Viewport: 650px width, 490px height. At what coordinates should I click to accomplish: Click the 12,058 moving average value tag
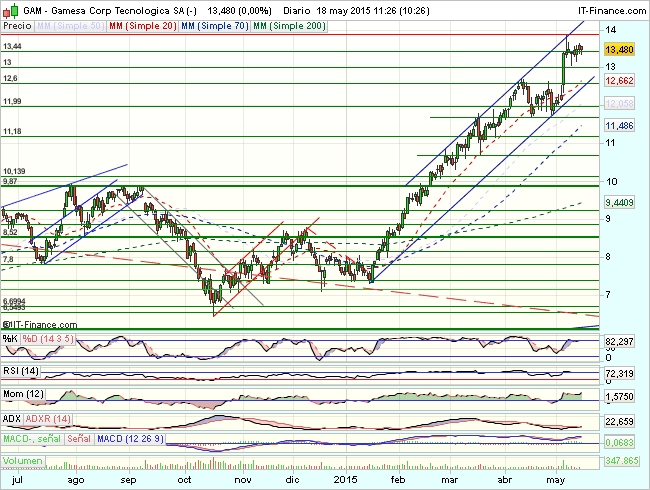[x=619, y=104]
